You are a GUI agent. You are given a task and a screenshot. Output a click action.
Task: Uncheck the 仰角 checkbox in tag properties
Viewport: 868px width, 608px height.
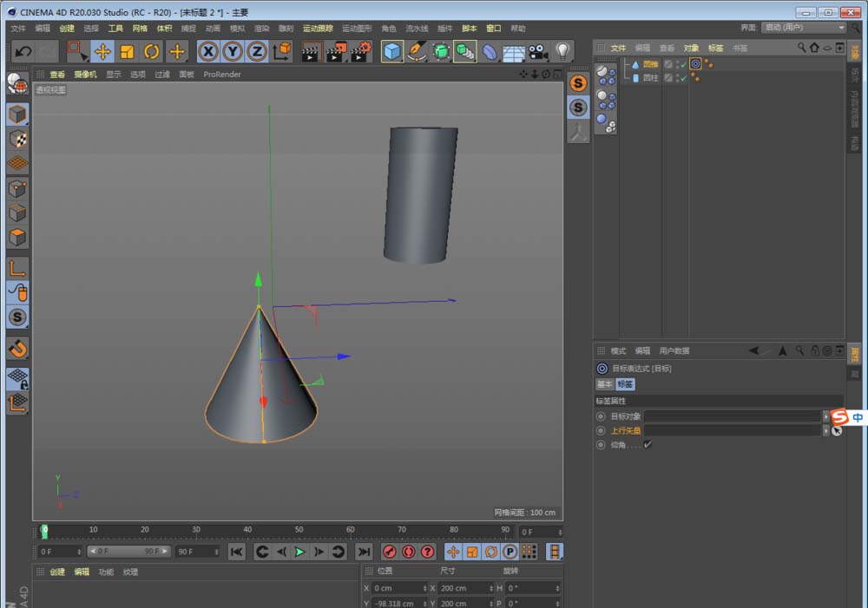click(x=647, y=445)
